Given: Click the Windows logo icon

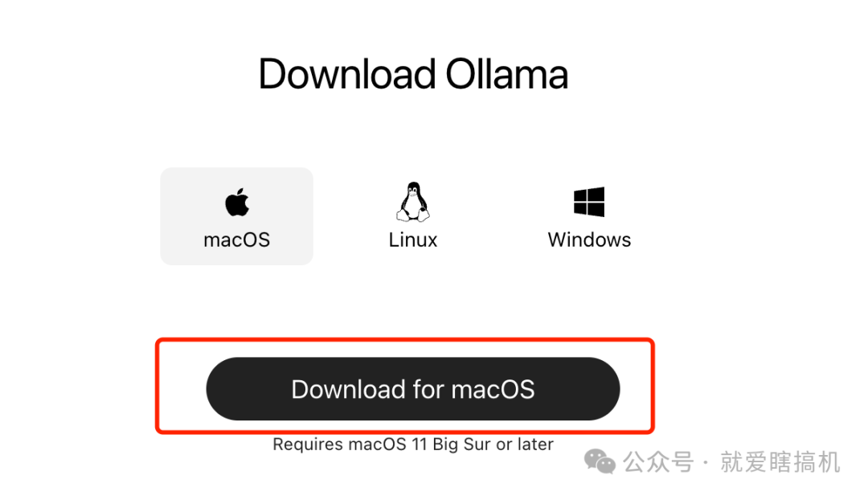Looking at the screenshot, I should pyautogui.click(x=589, y=202).
